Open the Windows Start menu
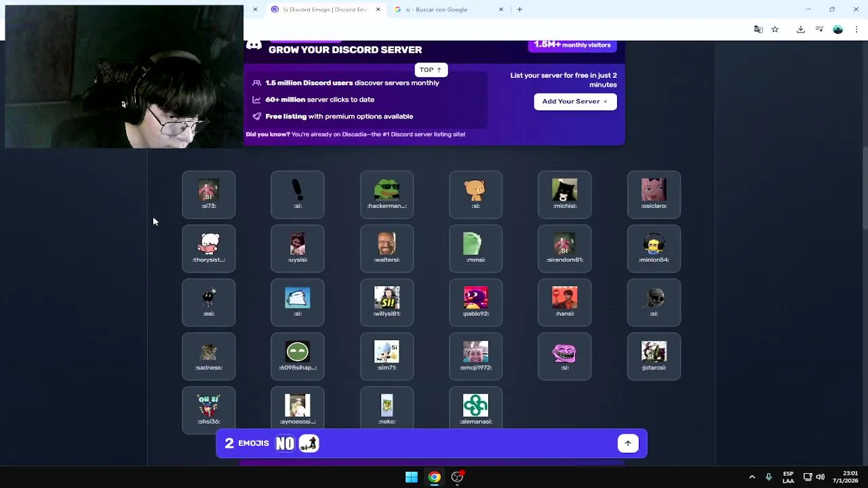The height and width of the screenshot is (488, 868). click(x=412, y=477)
